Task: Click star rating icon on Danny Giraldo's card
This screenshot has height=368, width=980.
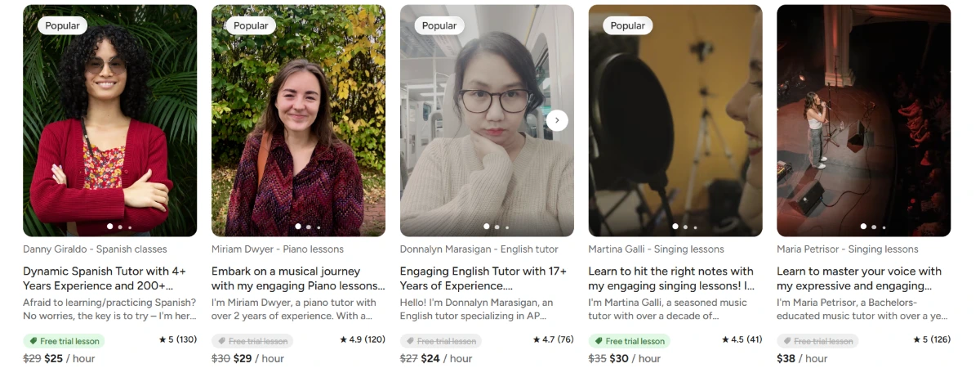Action: pos(163,339)
